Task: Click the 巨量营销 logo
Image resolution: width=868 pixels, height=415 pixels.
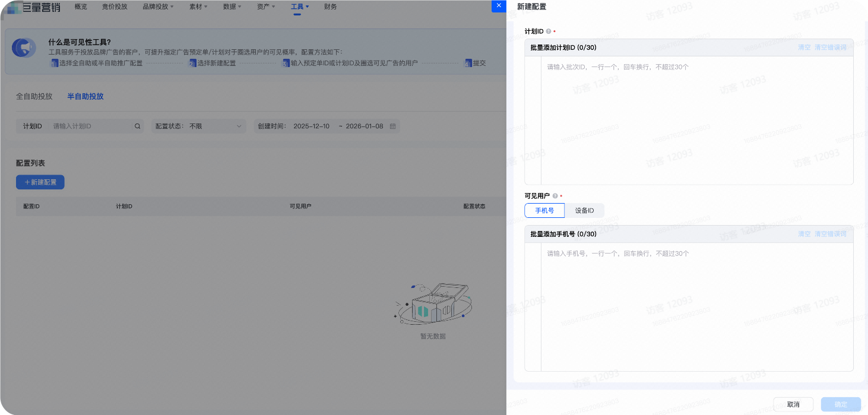Action: tap(33, 7)
